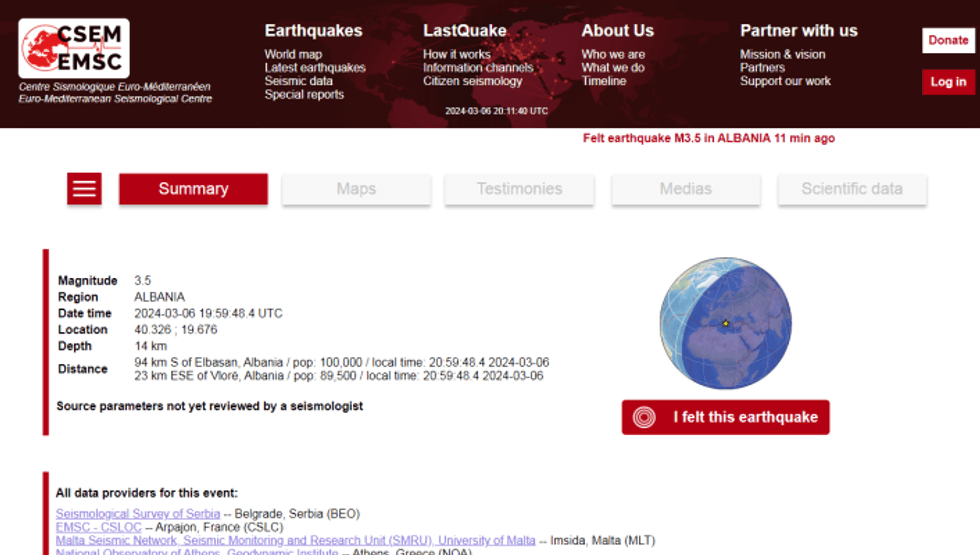The width and height of the screenshot is (980, 555).
Task: Open the red hamburger menu
Action: click(84, 189)
